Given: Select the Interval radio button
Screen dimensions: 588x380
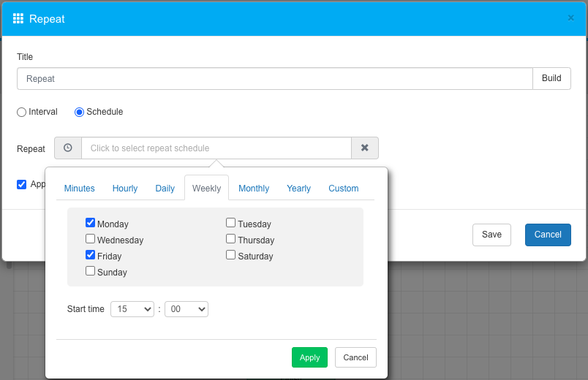Looking at the screenshot, I should [x=22, y=112].
